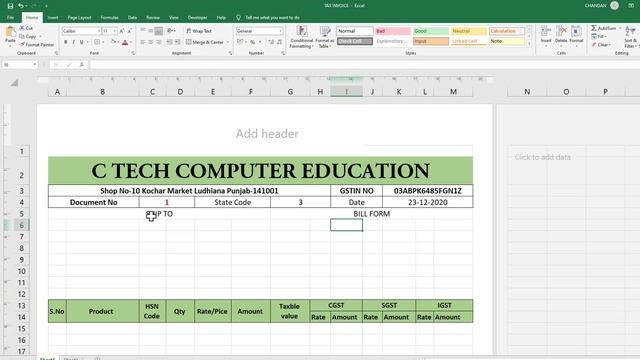Click the Cut scissors button
The image size is (640, 360).
26,28
